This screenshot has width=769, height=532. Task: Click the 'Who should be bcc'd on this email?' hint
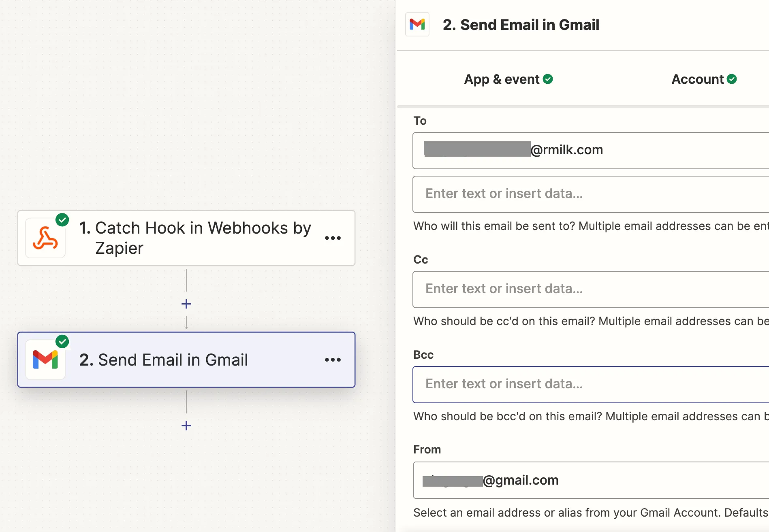(x=591, y=416)
